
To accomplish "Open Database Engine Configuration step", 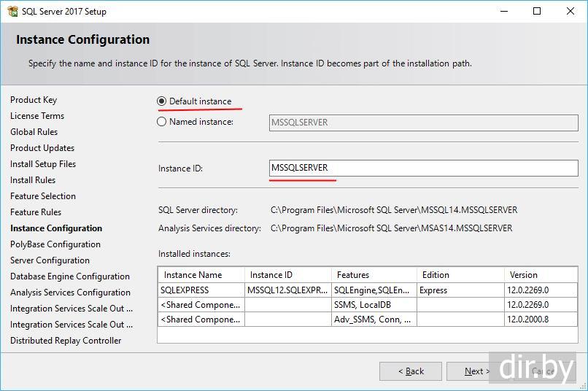I will pos(70,276).
